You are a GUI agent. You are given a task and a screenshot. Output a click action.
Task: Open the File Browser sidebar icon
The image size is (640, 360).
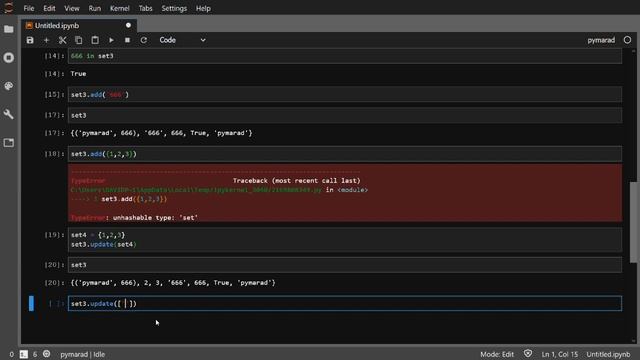point(9,29)
